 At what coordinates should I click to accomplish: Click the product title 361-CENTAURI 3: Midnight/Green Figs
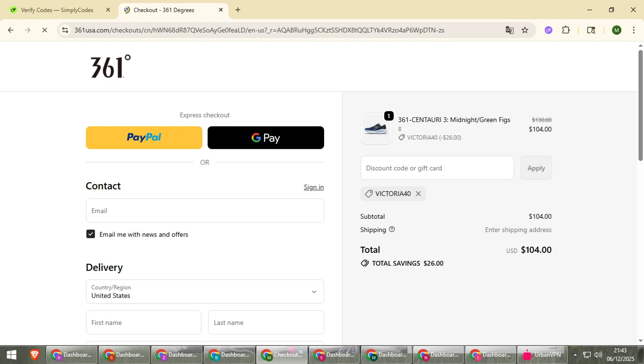point(454,120)
